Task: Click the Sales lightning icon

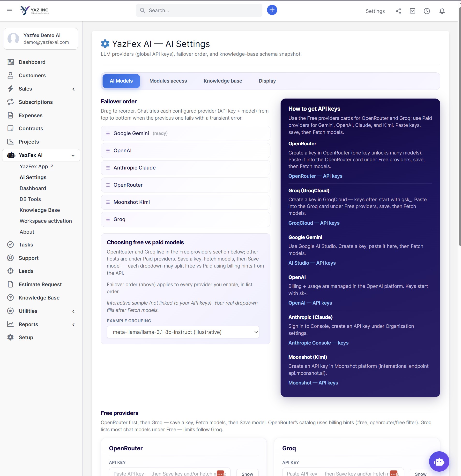Action: (10, 89)
